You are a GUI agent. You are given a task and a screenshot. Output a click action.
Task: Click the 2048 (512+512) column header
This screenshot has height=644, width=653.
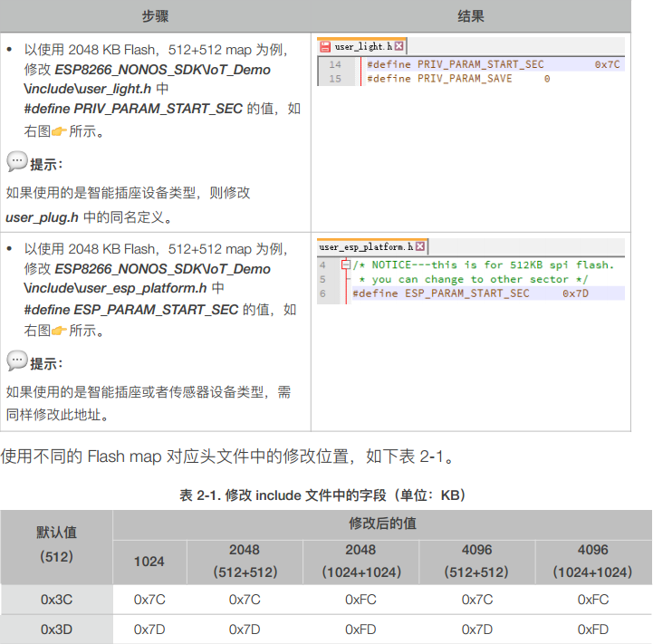pyautogui.click(x=245, y=561)
